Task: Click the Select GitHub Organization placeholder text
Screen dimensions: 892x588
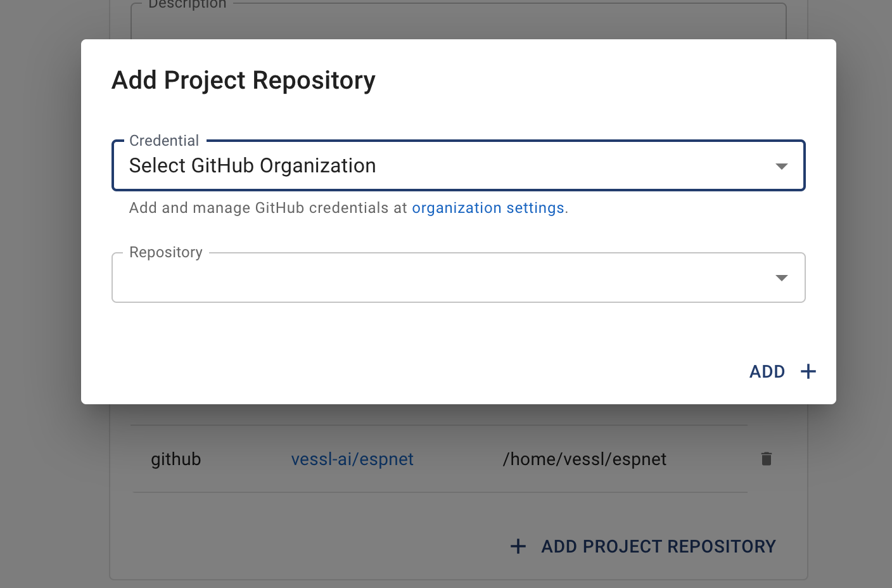Action: point(252,166)
